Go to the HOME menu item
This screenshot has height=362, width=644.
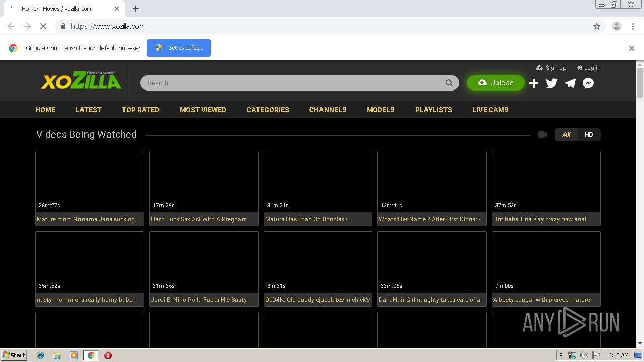click(45, 110)
